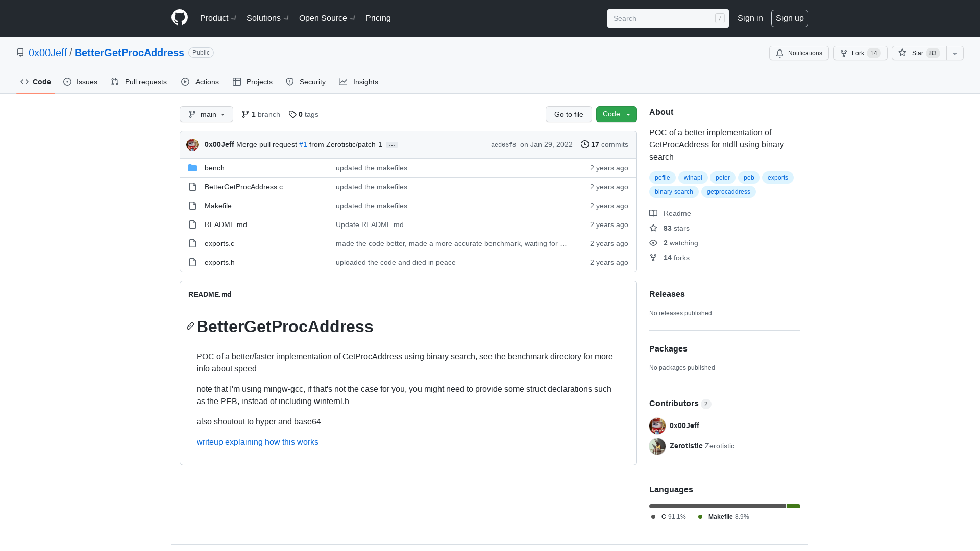View the 83 stars link
Viewport: 980px width, 551px height.
coord(670,228)
